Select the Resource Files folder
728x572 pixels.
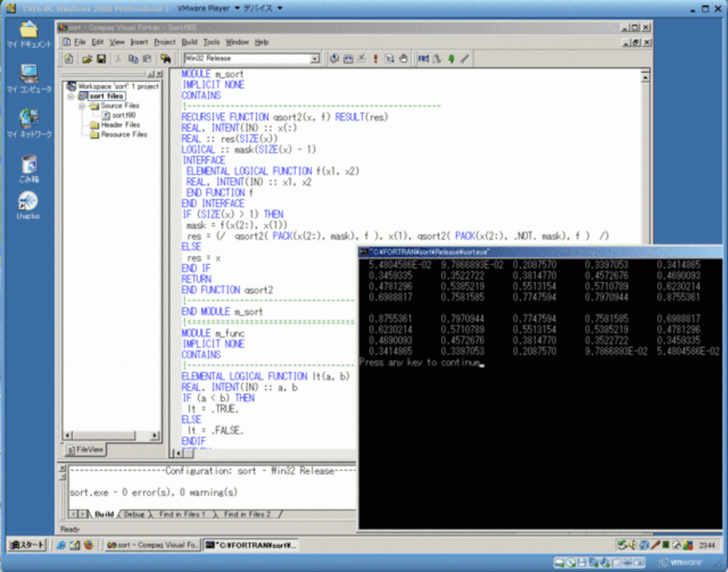coord(118,134)
